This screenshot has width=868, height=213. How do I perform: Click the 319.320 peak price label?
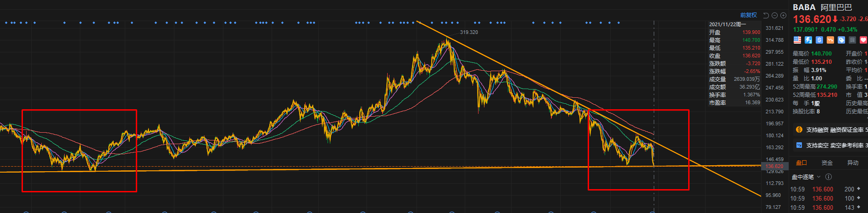pos(469,32)
